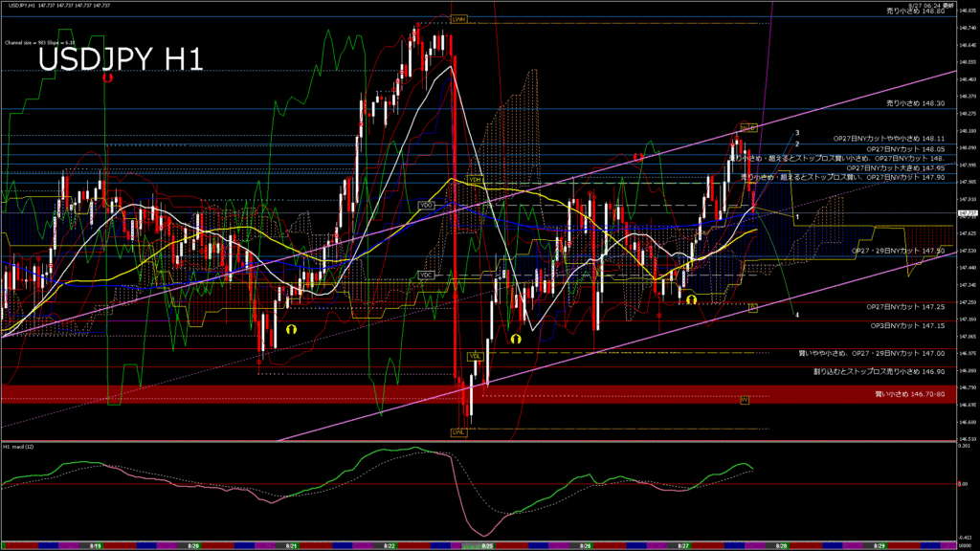Select the forecast point labeled 4
Viewport: 980px width, 551px height.
pos(797,314)
